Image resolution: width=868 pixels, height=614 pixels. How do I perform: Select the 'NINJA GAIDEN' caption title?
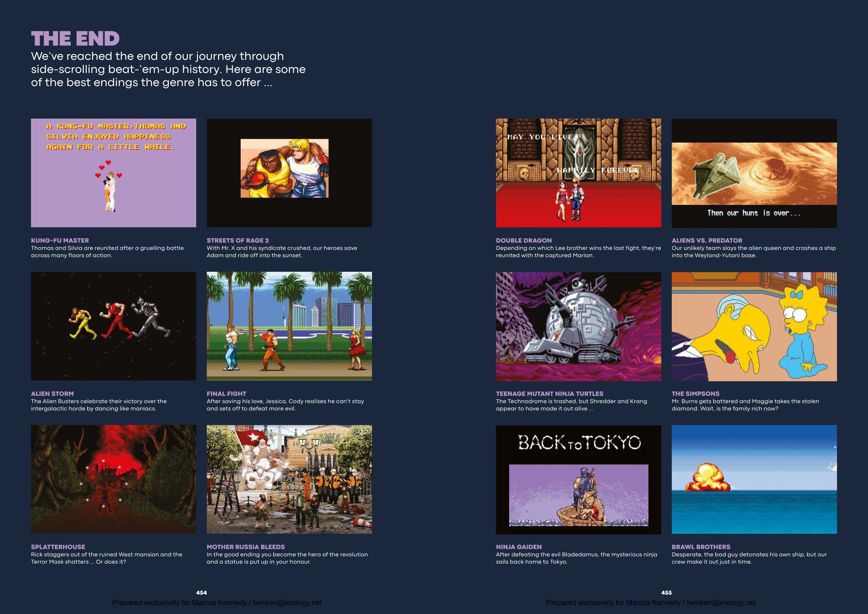point(519,547)
